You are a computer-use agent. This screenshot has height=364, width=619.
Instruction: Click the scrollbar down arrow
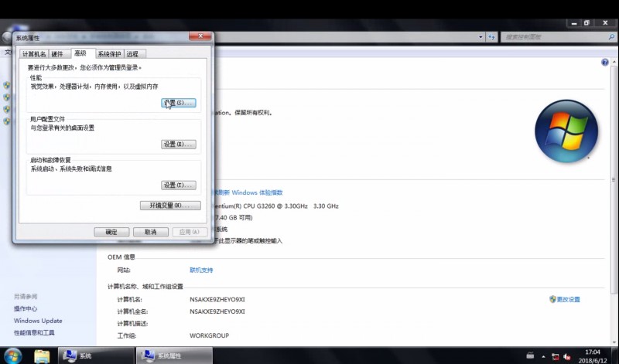pos(614,342)
